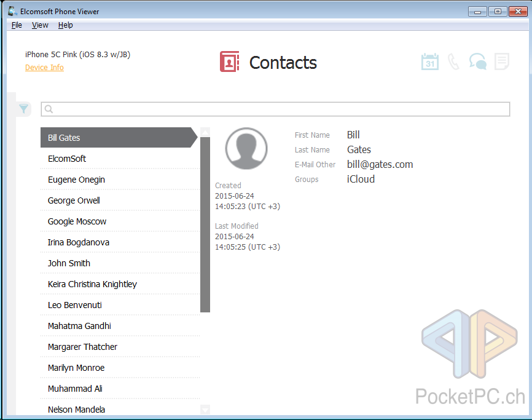This screenshot has width=532, height=420.
Task: Select the ElcomSoft contact
Action: pos(120,159)
